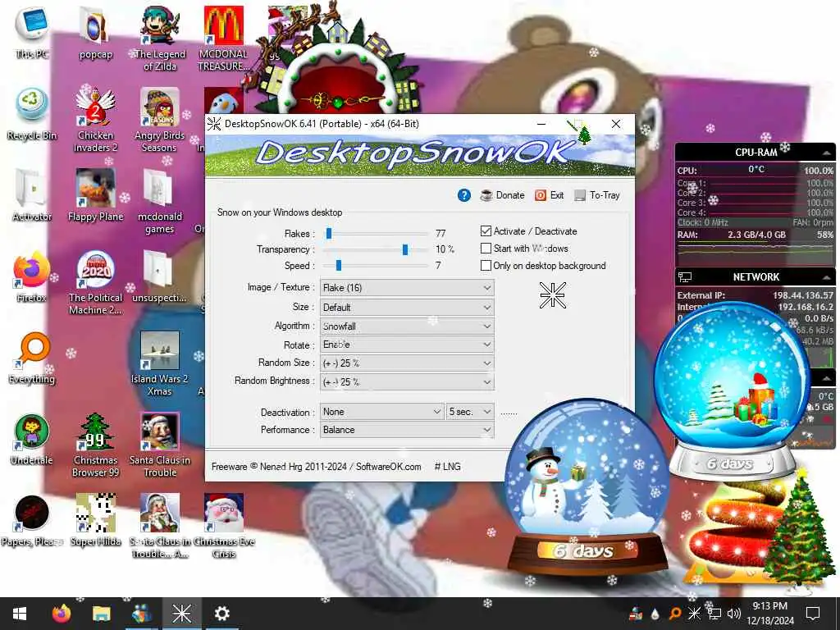Screen dimensions: 840x630
Task: Open the notification center icon
Action: click(813, 614)
